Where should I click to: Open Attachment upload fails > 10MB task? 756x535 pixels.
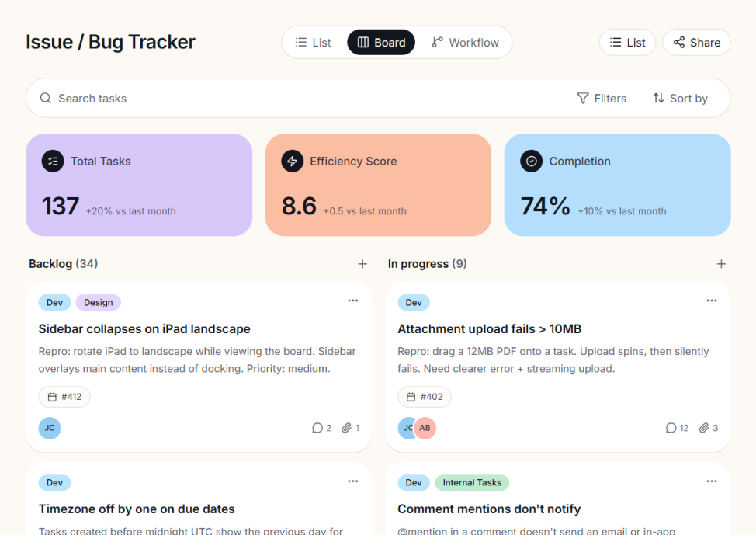click(x=489, y=329)
